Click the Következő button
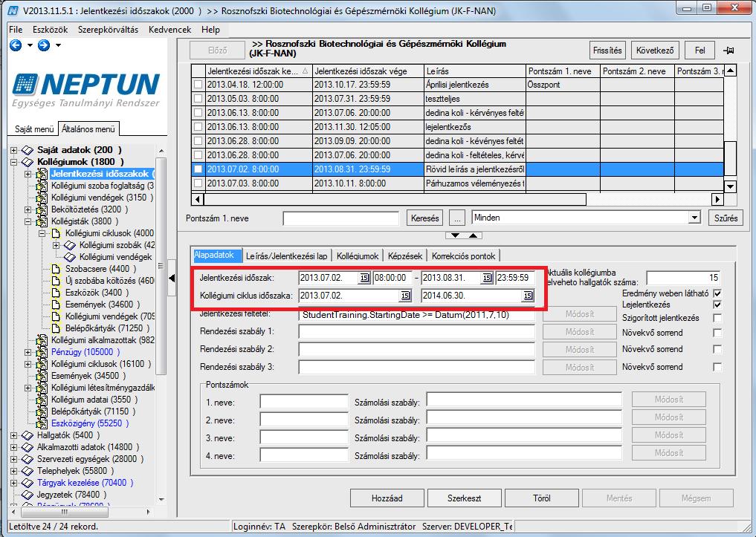756x537 pixels. click(655, 50)
